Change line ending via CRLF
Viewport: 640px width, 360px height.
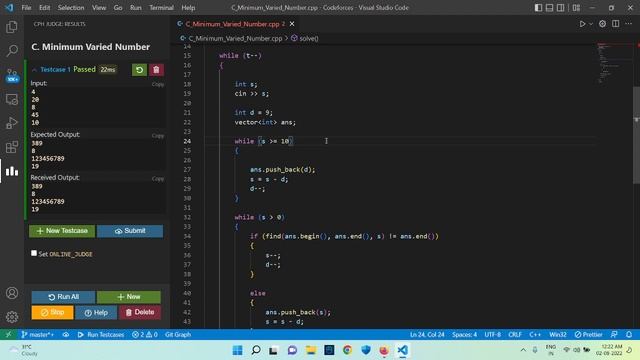515,335
